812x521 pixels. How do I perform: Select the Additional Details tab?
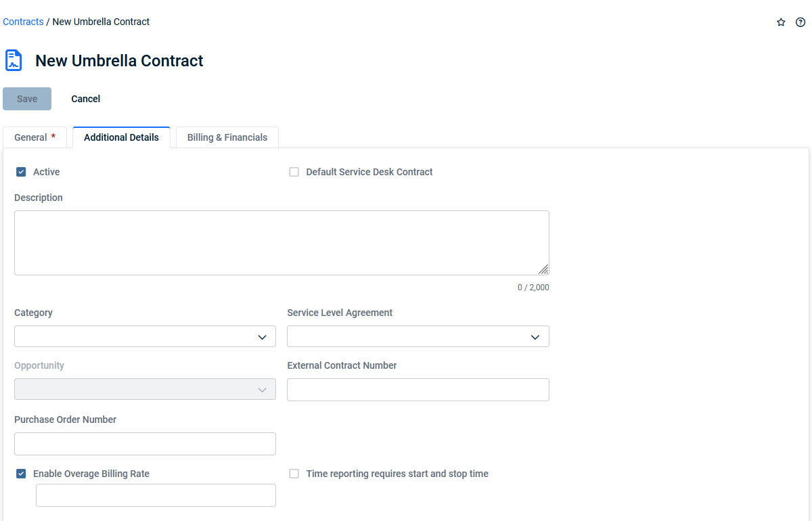point(121,137)
